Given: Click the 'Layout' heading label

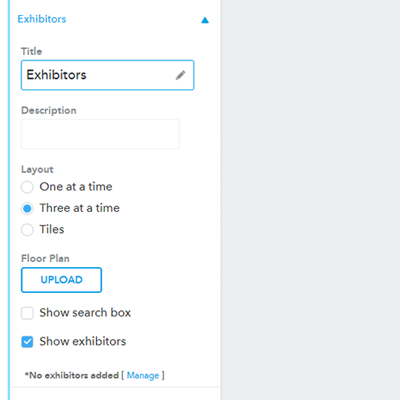Looking at the screenshot, I should (37, 169).
